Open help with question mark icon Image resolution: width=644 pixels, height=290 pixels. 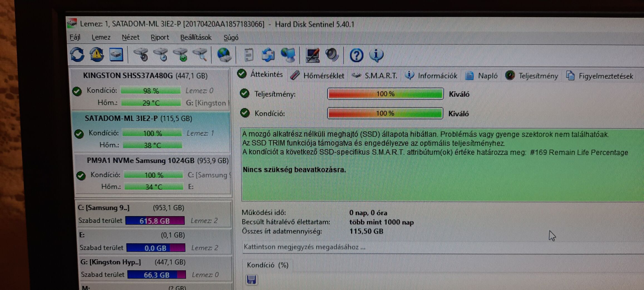(356, 55)
